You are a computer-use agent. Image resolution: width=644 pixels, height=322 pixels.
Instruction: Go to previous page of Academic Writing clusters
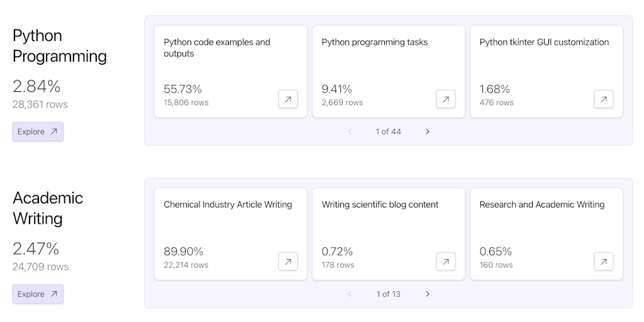(x=350, y=294)
